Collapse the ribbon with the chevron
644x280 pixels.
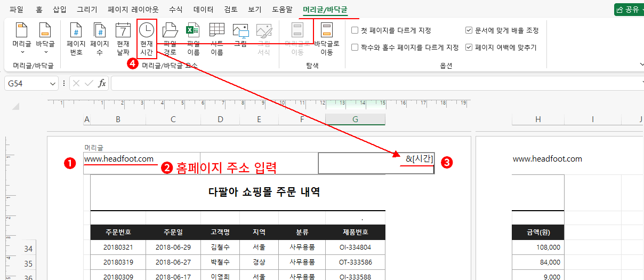point(641,65)
